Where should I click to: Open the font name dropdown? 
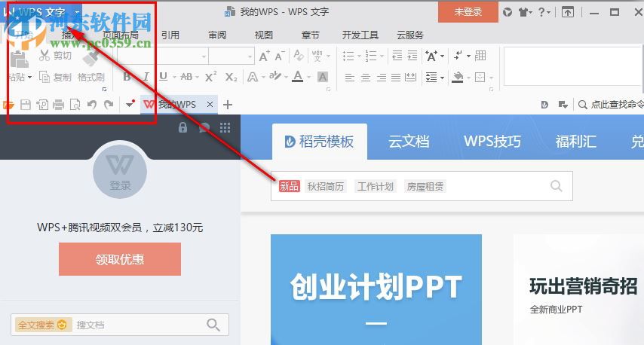click(204, 56)
